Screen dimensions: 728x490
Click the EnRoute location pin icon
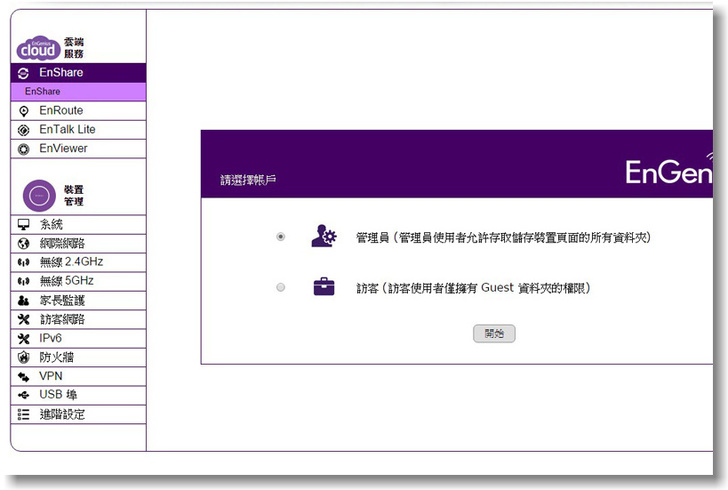(24, 111)
